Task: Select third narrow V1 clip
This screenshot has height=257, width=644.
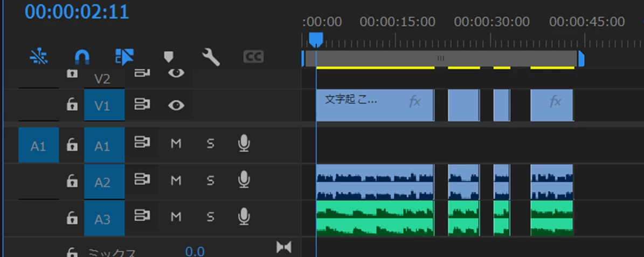Action: (x=502, y=105)
